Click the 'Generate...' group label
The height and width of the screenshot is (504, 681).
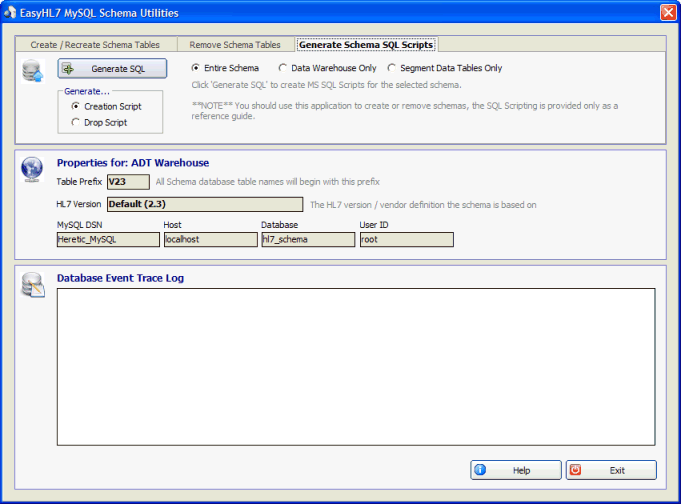coord(87,91)
